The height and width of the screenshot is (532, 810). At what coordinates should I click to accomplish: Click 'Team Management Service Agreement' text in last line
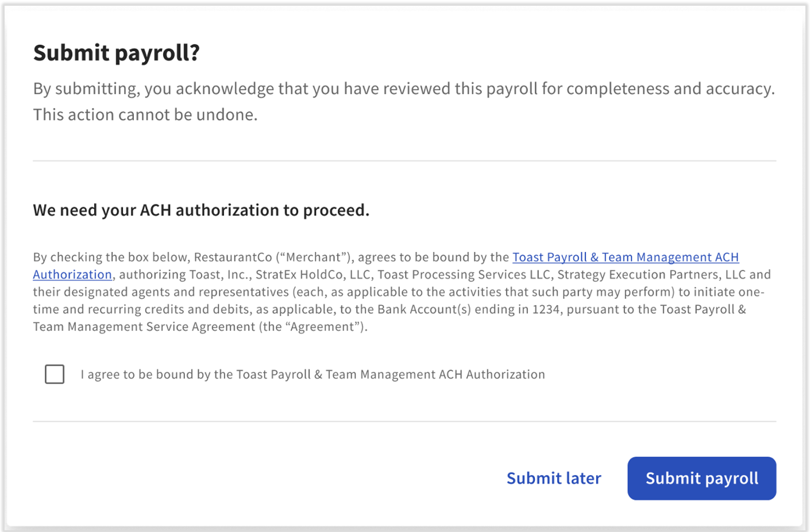144,327
